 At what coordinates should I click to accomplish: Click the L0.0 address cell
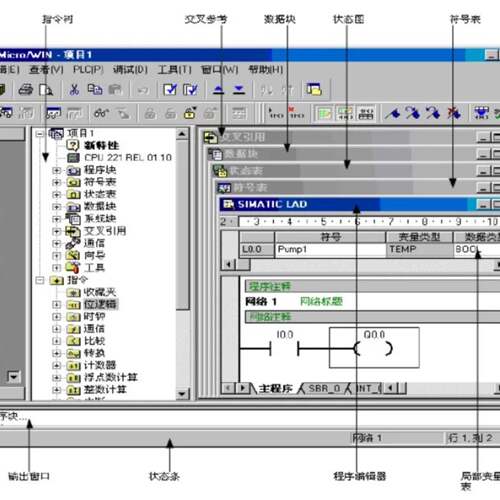(257, 250)
